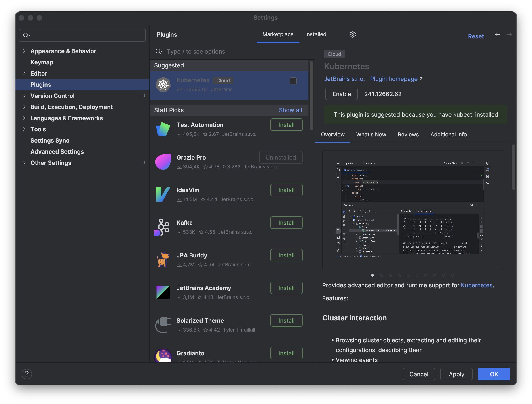532x404 pixels.
Task: Open the Kubernetes screenshot preview
Action: coord(413,209)
